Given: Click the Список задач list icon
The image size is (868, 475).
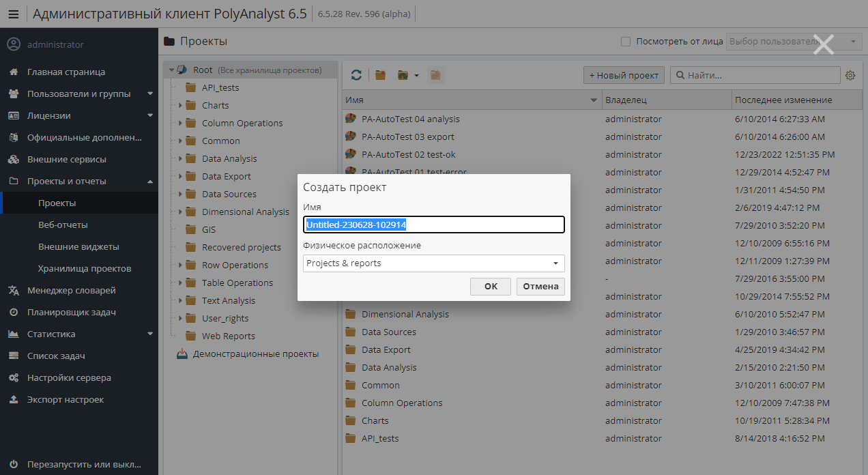Looking at the screenshot, I should (x=13, y=356).
